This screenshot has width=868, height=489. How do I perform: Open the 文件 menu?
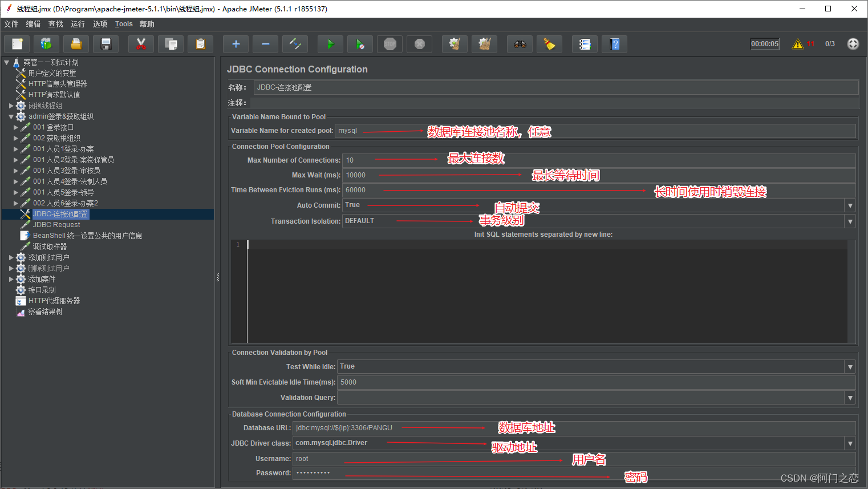coord(11,24)
